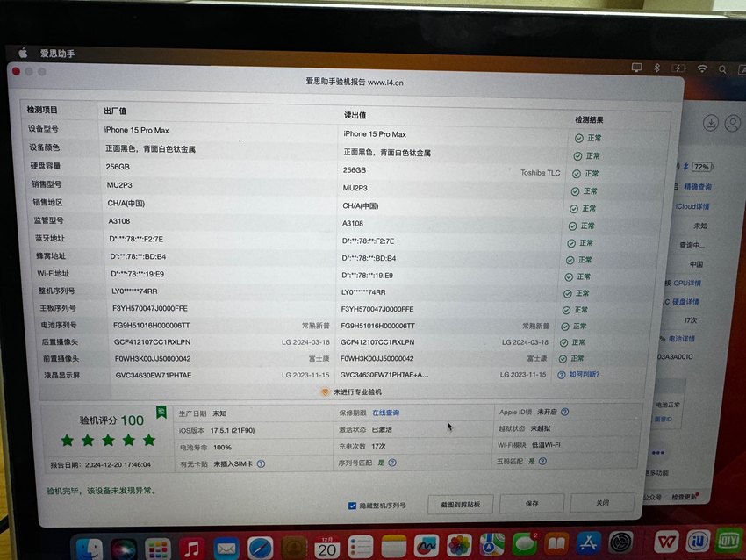Click the 保存 button
The image size is (746, 560).
point(532,503)
